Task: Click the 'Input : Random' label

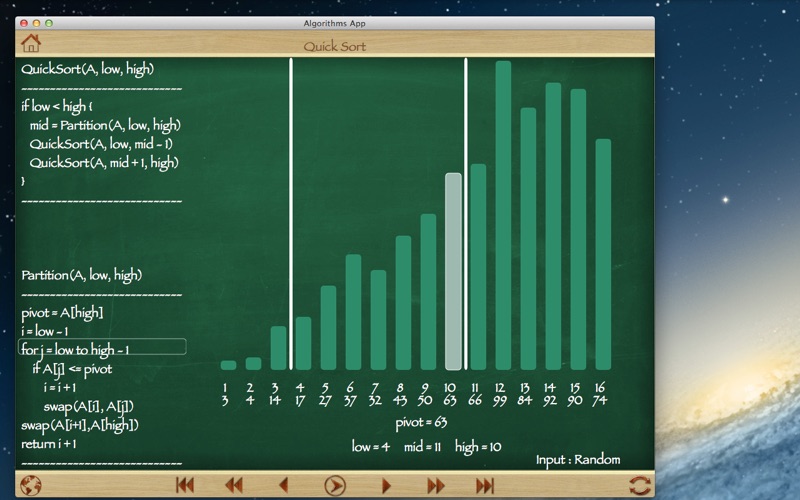Action: tap(578, 460)
